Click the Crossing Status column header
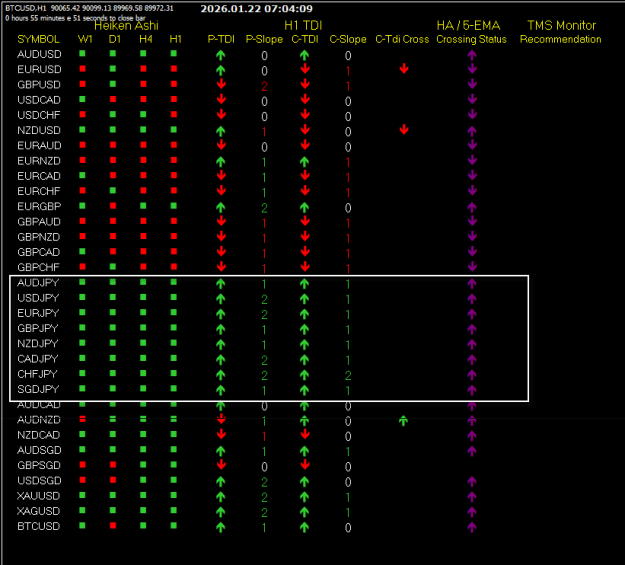This screenshot has height=565, width=625. (471, 39)
